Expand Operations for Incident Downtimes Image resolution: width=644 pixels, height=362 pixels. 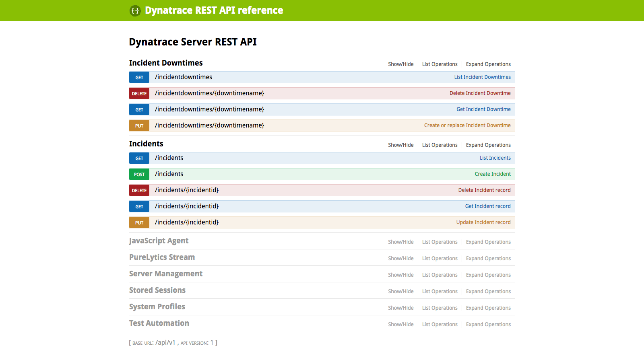coord(488,64)
